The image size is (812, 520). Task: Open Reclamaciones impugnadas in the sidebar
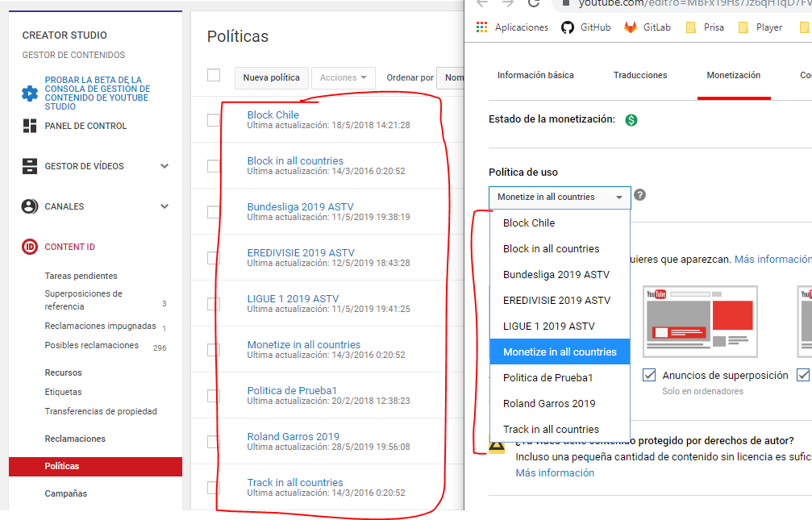click(x=101, y=326)
